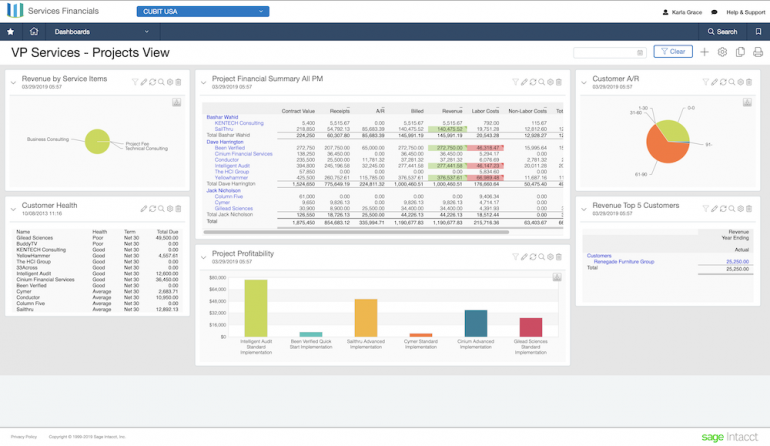Go to Home via house icon

(x=34, y=32)
